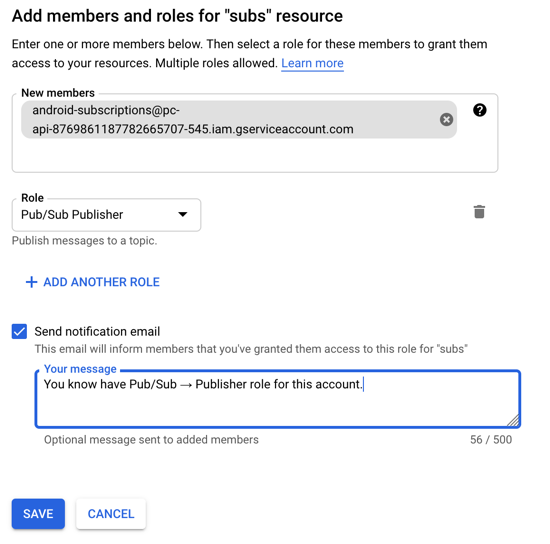The width and height of the screenshot is (550, 544).
Task: Click the 56 / 500 character counter
Action: pyautogui.click(x=491, y=439)
